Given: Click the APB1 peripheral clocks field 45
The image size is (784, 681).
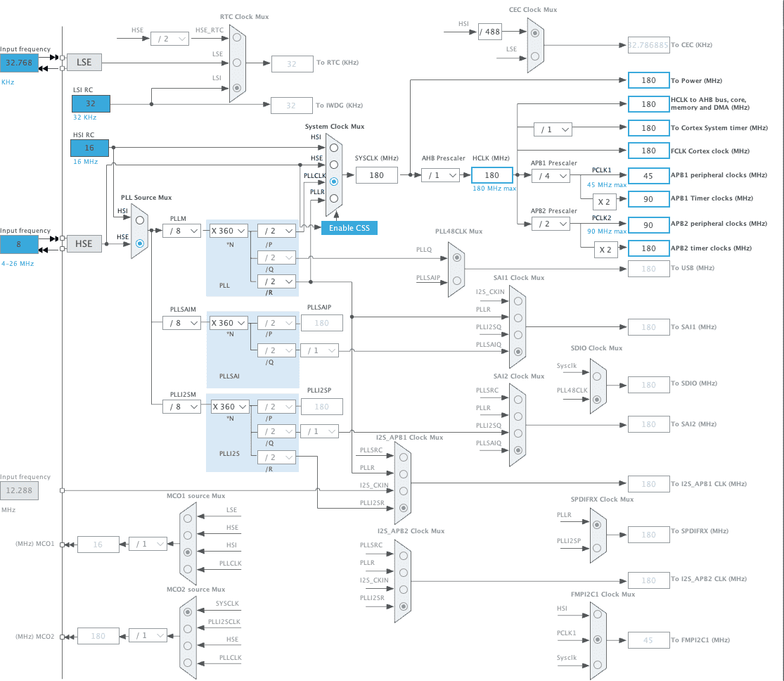Looking at the screenshot, I should click(648, 176).
